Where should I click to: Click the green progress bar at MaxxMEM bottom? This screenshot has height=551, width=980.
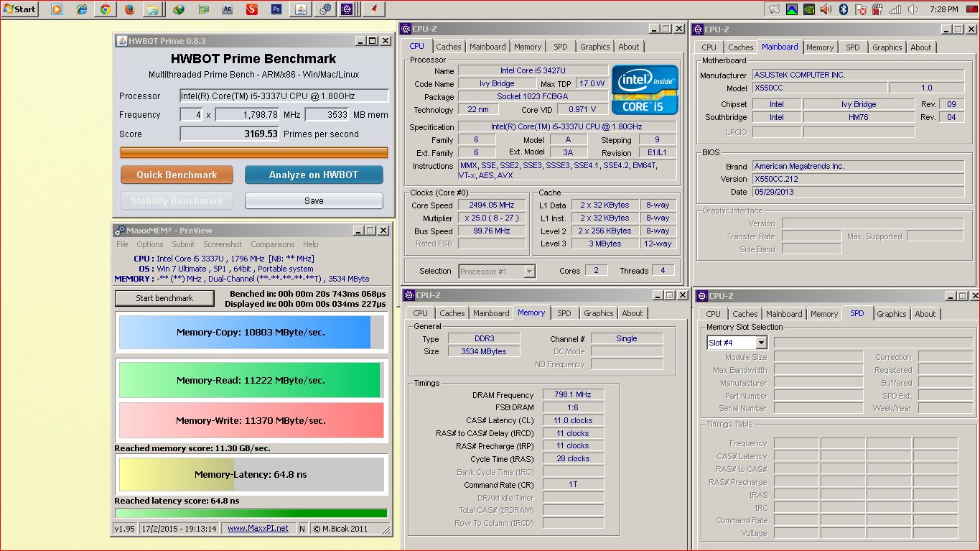(x=251, y=513)
